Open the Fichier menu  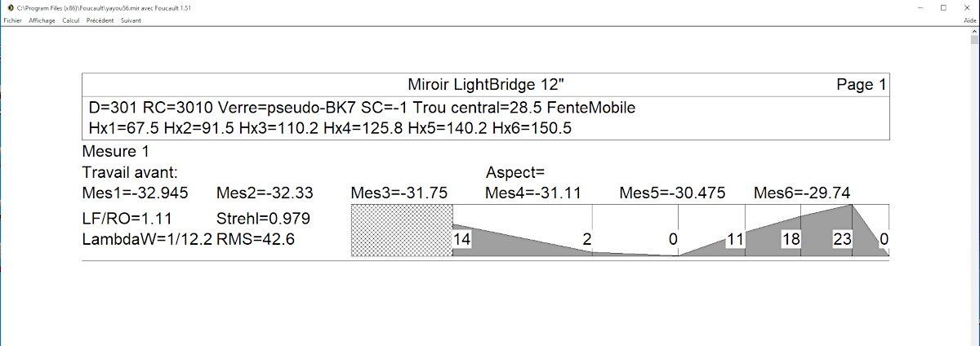click(12, 20)
